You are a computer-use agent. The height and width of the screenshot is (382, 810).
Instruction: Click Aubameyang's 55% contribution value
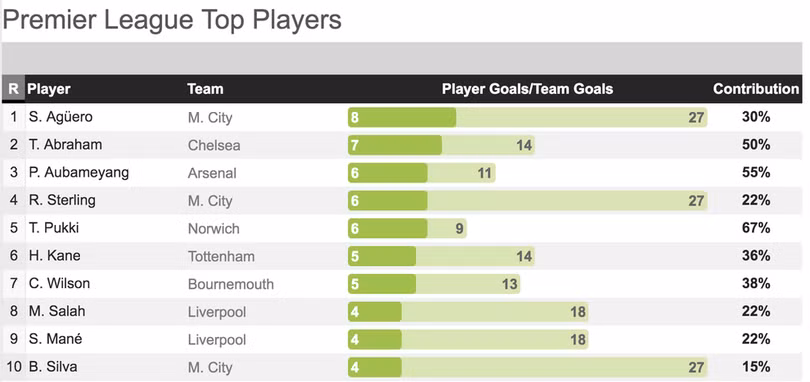click(756, 172)
